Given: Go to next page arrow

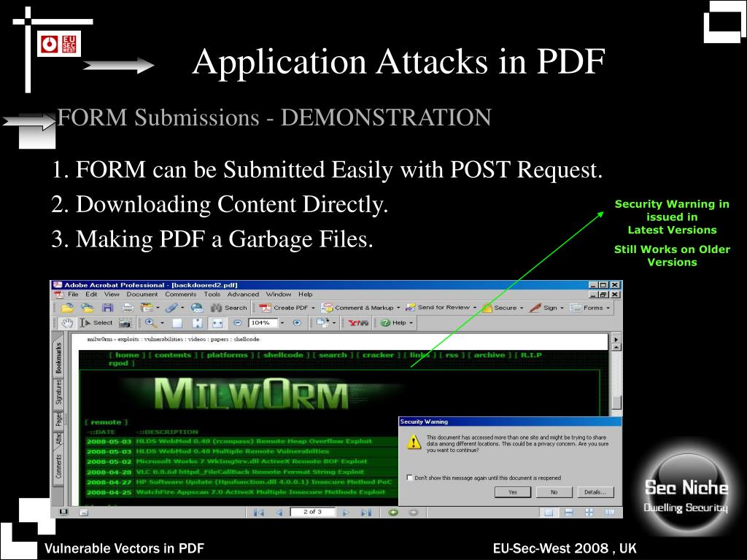Looking at the screenshot, I should point(346,513).
